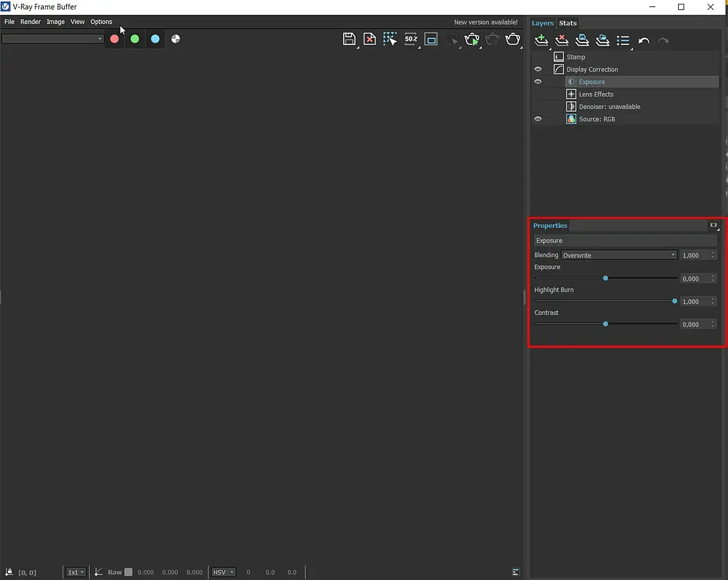Undo the last layer action
This screenshot has height=580, width=728.
(643, 40)
